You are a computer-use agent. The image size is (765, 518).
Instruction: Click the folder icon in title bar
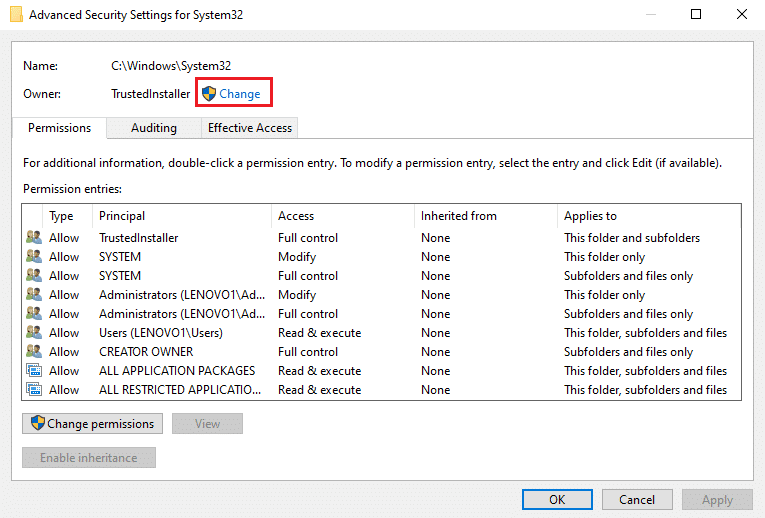click(x=16, y=14)
